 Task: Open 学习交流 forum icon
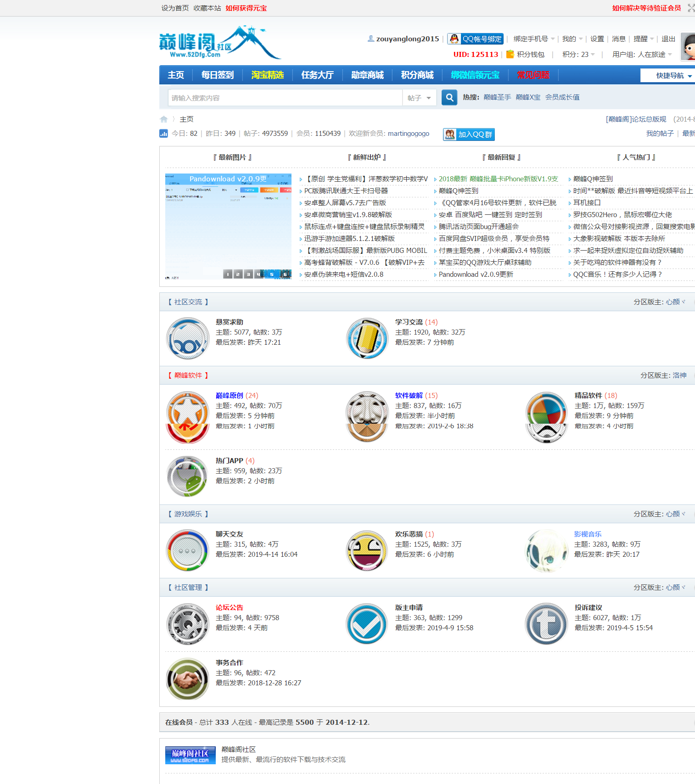click(x=367, y=339)
